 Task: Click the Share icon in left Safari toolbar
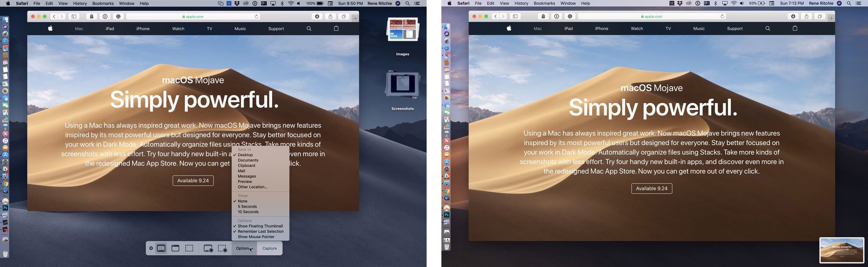(331, 17)
